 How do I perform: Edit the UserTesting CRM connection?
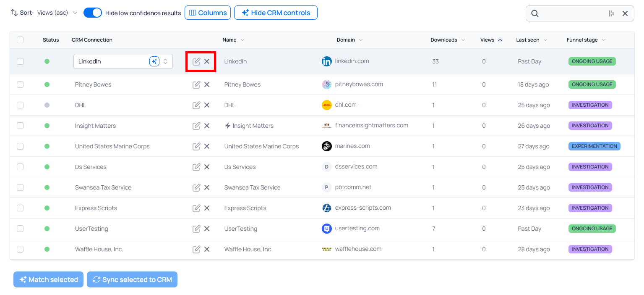coord(196,229)
